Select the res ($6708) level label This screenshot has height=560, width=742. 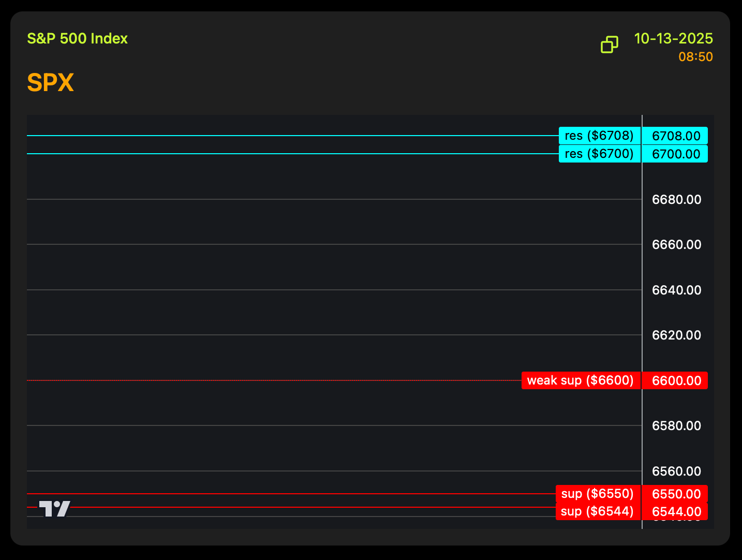pyautogui.click(x=599, y=136)
